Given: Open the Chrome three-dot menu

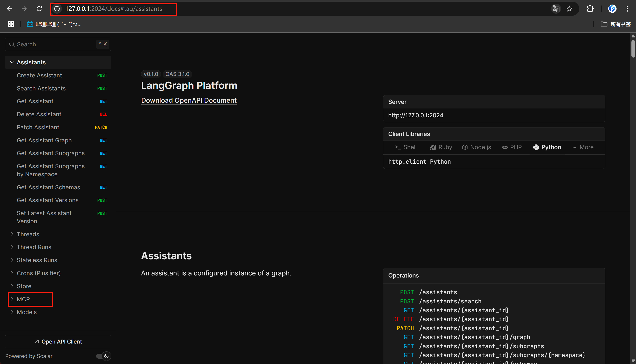Looking at the screenshot, I should click(627, 9).
